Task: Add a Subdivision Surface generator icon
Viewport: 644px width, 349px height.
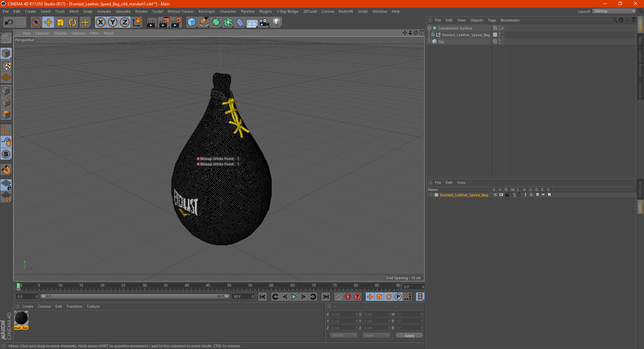Action: point(216,22)
